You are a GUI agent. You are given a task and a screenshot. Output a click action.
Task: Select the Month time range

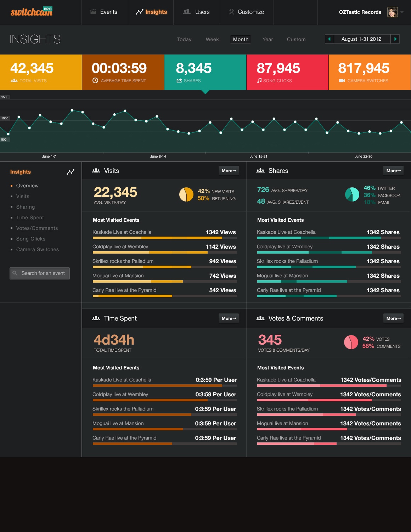(x=241, y=39)
